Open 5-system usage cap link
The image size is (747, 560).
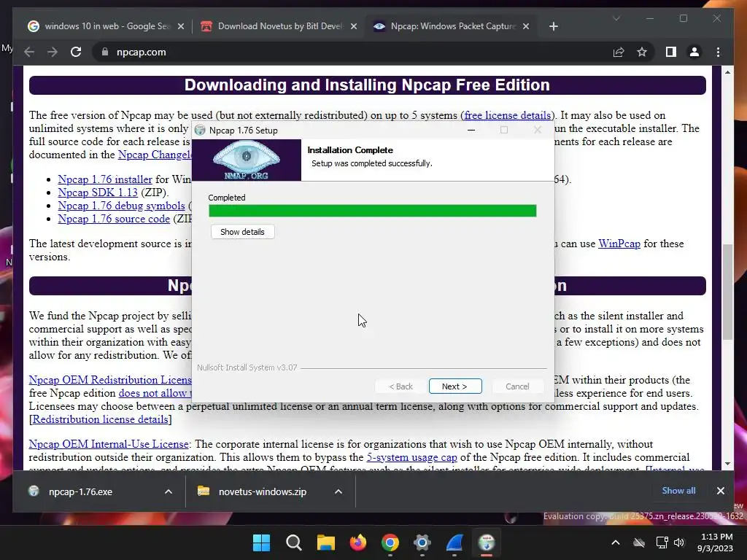click(411, 458)
